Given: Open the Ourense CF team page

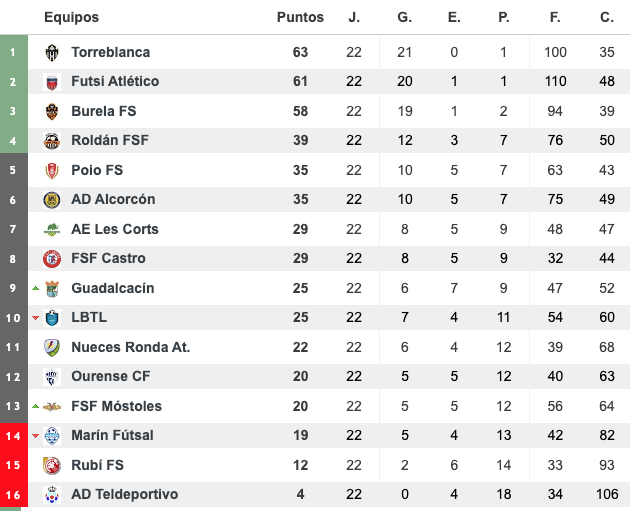Looking at the screenshot, I should [111, 377].
